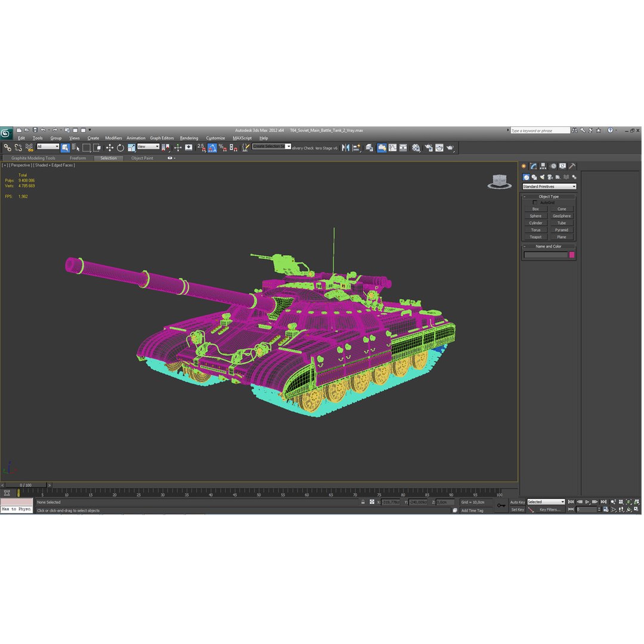Screen dimensions: 644x644
Task: Switch to Modify command panel tab
Action: 534,166
